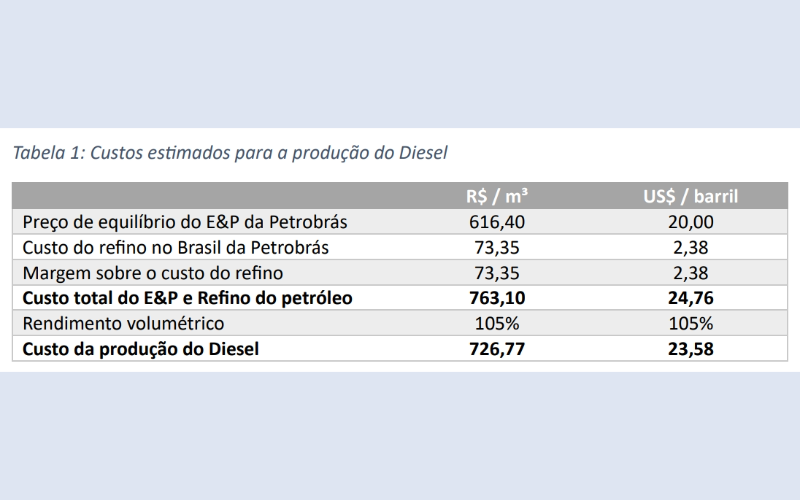Screen dimensions: 800x500
Task: Select the bold value 24,76
Action: point(691,298)
